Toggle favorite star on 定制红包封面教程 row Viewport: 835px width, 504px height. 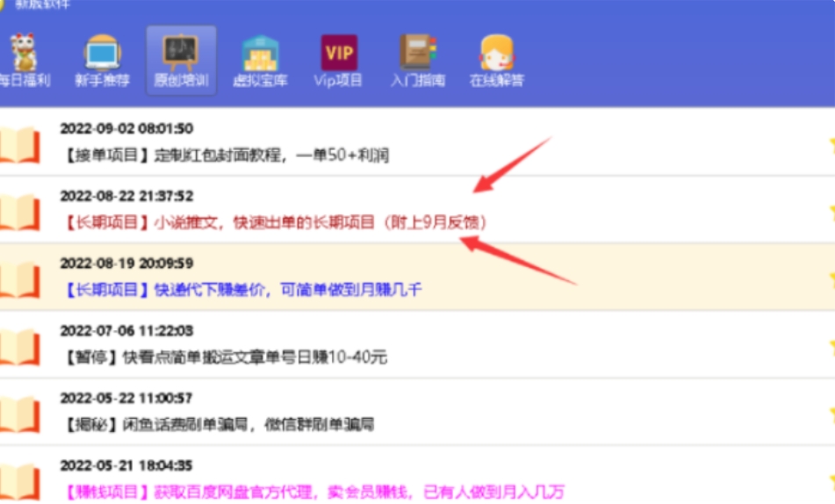830,143
